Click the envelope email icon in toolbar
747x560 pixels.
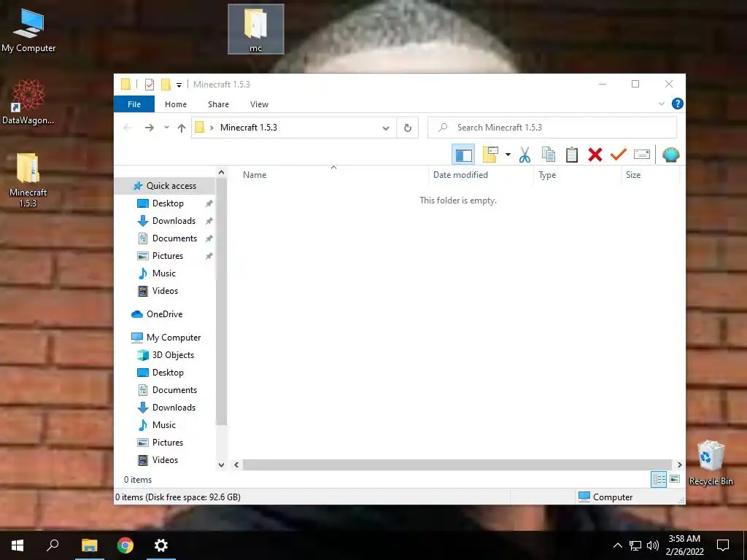tap(642, 155)
